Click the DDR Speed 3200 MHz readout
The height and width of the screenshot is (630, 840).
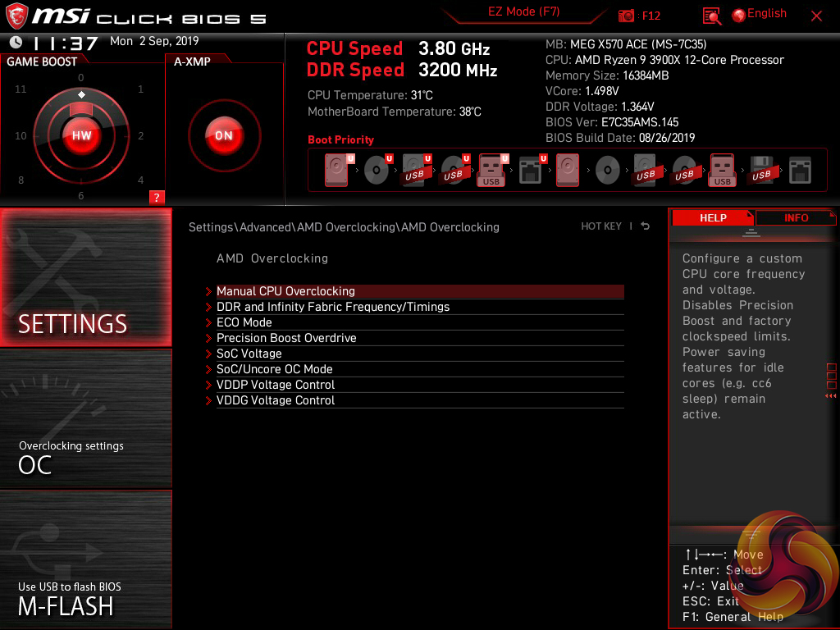[x=402, y=71]
